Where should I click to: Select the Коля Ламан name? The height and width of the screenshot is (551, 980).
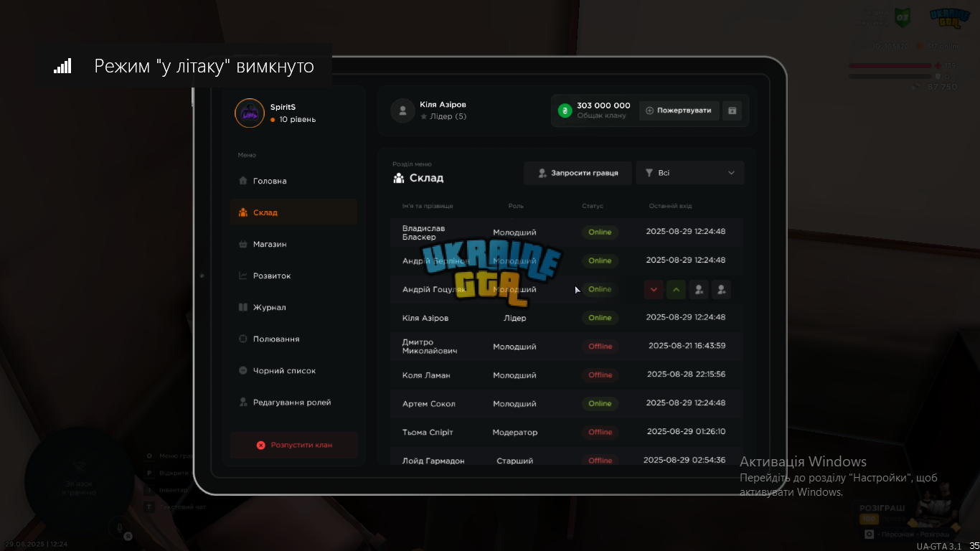(x=426, y=375)
